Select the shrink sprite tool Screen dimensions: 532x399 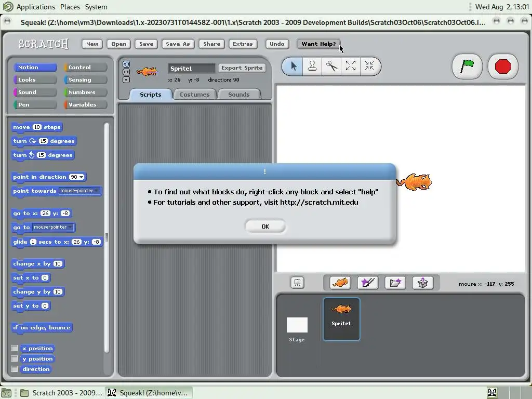point(369,66)
